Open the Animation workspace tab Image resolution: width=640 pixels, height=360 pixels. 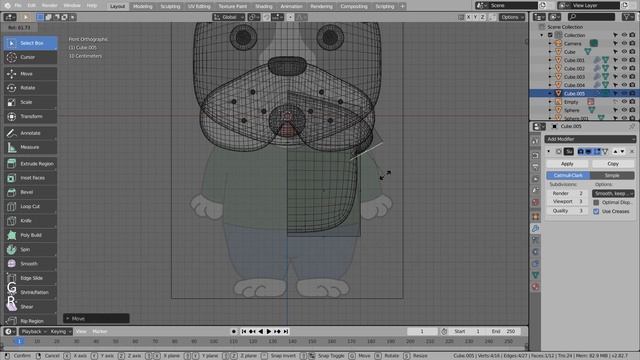pyautogui.click(x=291, y=6)
